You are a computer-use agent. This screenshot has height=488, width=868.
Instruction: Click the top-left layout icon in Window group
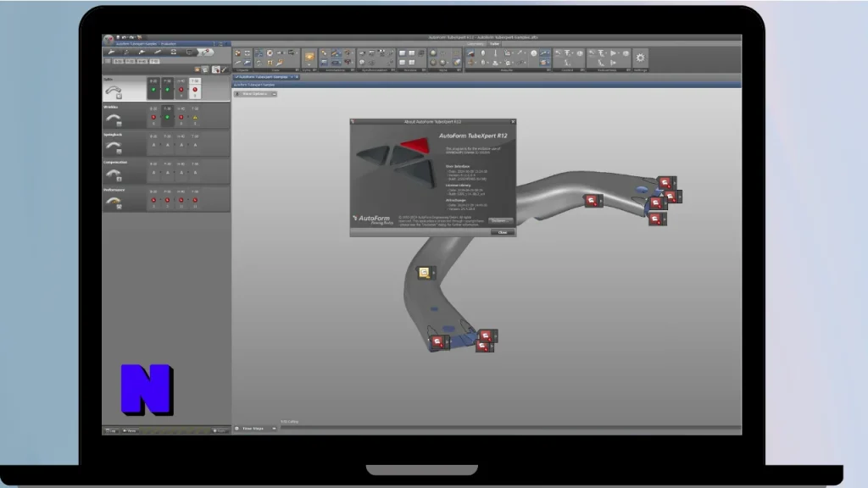pos(402,53)
